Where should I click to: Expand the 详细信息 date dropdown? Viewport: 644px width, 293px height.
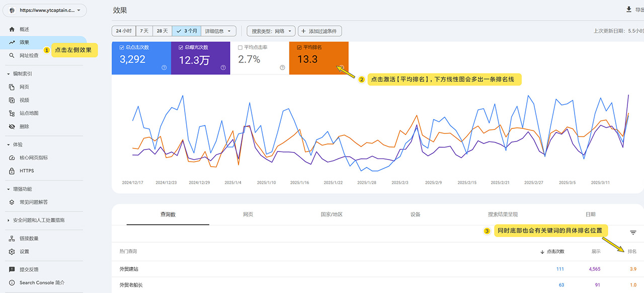tap(219, 31)
